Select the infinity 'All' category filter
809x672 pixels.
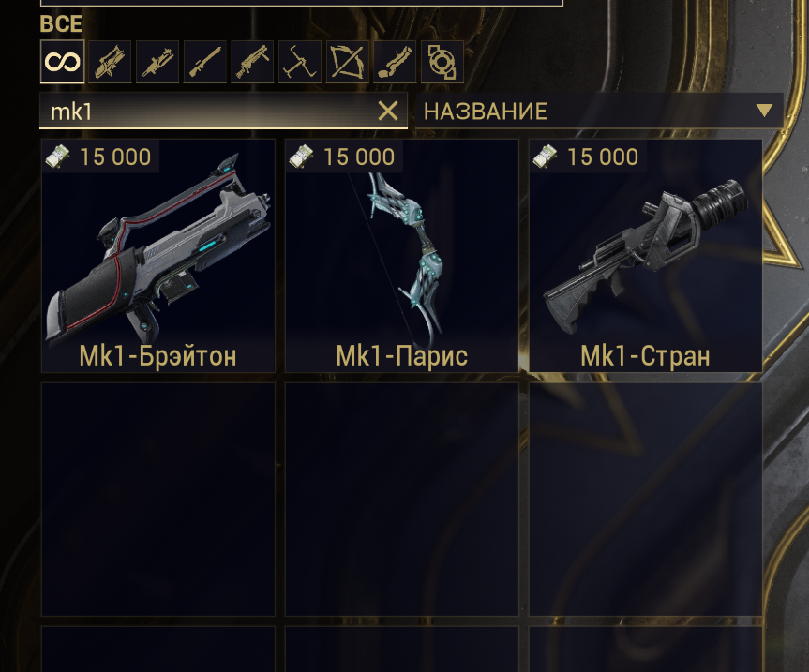pyautogui.click(x=62, y=62)
